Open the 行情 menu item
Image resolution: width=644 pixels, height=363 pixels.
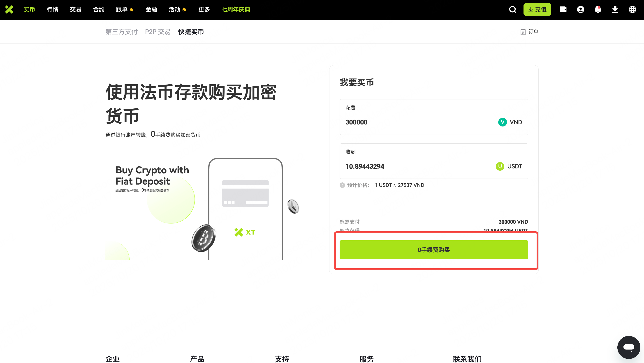point(53,9)
